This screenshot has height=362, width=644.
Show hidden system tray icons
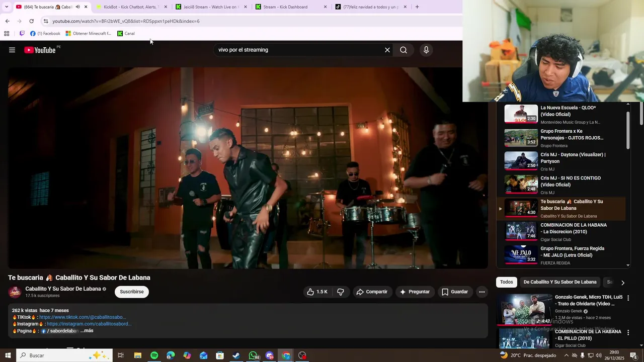566,355
